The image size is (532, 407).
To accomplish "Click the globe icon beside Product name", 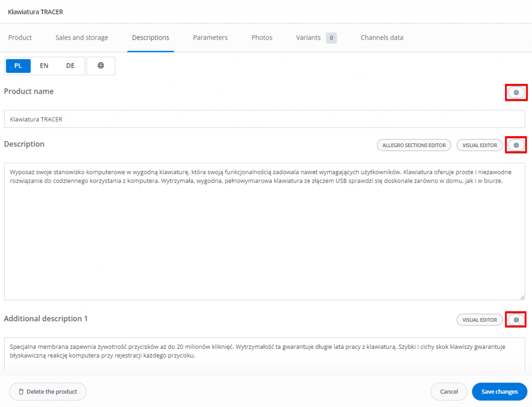I will point(516,93).
